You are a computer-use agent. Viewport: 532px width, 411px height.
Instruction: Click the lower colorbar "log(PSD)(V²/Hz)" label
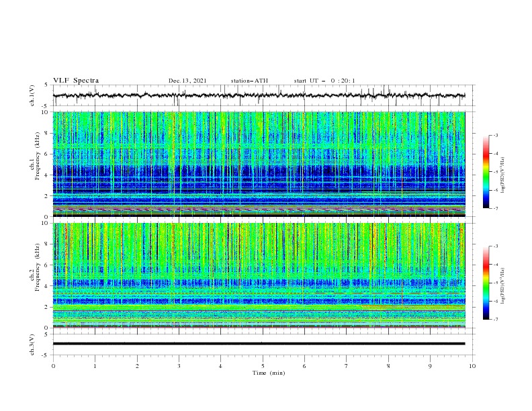[x=502, y=286]
